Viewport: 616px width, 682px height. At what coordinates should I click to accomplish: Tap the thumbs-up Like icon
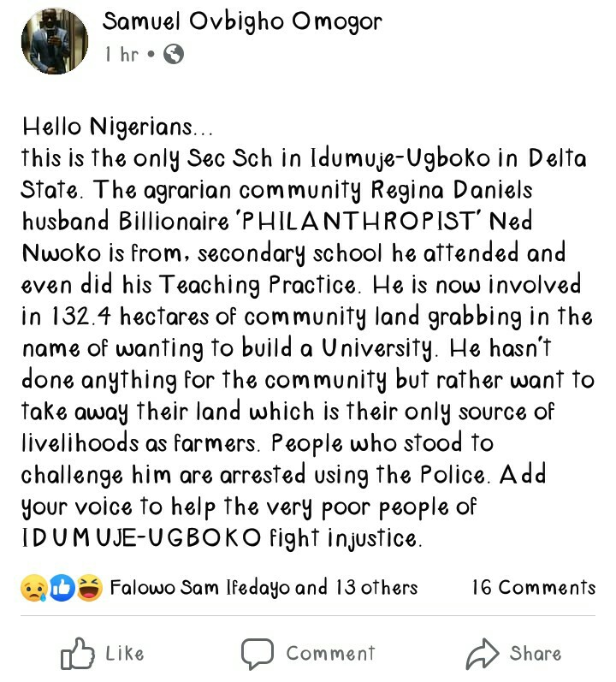point(77,654)
